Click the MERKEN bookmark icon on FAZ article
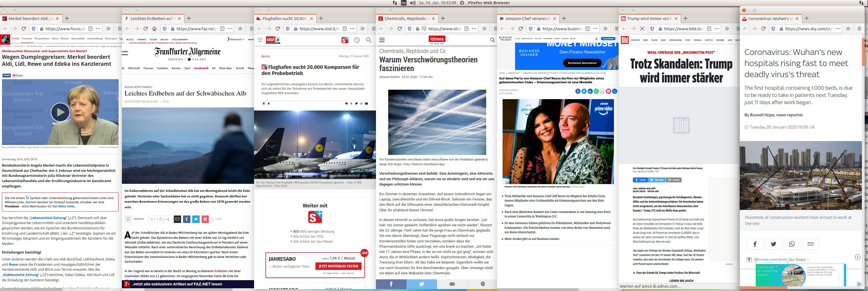 (x=128, y=219)
